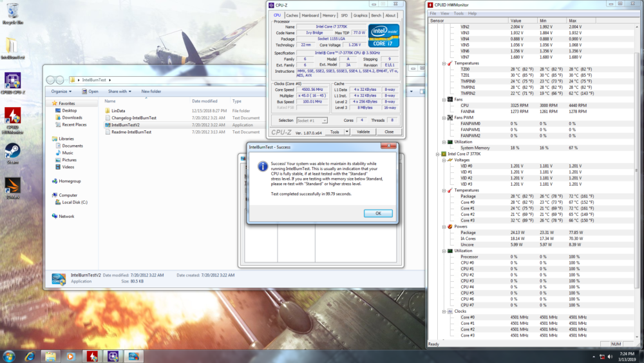Collapse Fans node in HWMonitor
This screenshot has width=644, height=363.
pyautogui.click(x=444, y=99)
